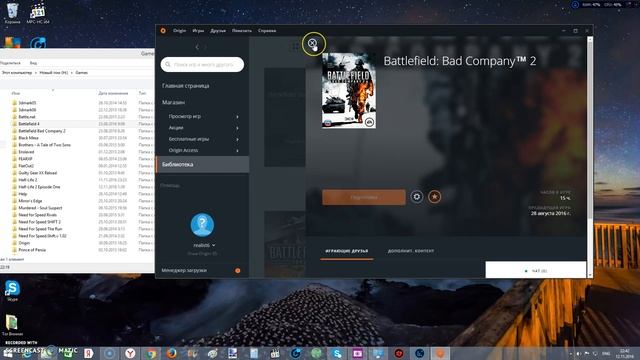
Task: Select the Prince of Persia folder in Explorer
Action: click(x=32, y=250)
